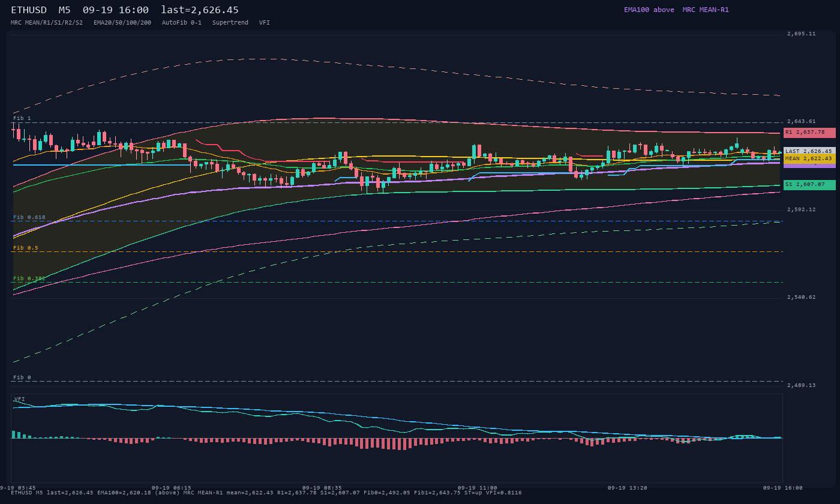Select the 2,643.61 price axis label
Screen dimensions: 840x504
[801, 121]
